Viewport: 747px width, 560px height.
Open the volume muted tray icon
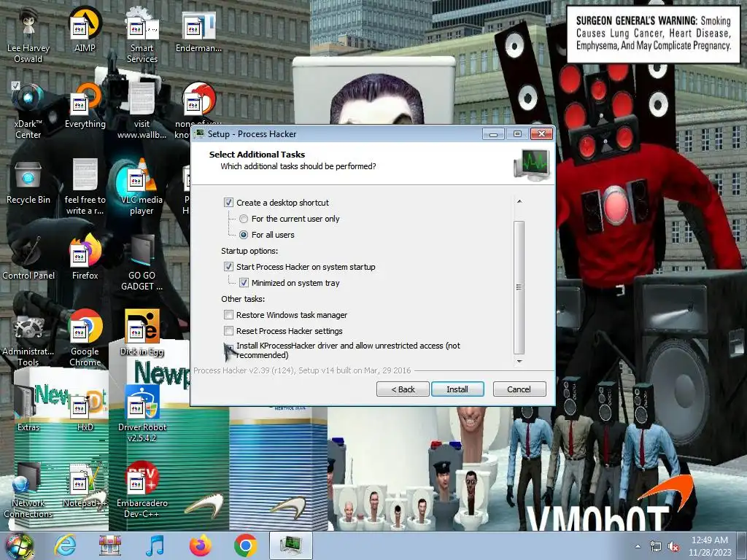[673, 547]
